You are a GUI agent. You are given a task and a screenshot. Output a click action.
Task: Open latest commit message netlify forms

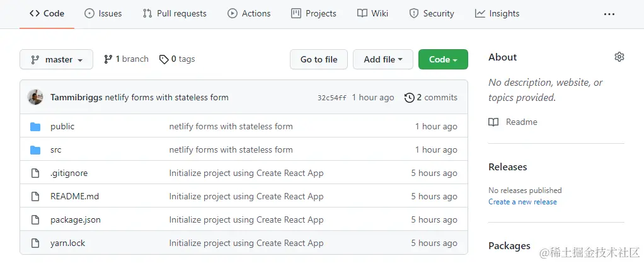(167, 97)
